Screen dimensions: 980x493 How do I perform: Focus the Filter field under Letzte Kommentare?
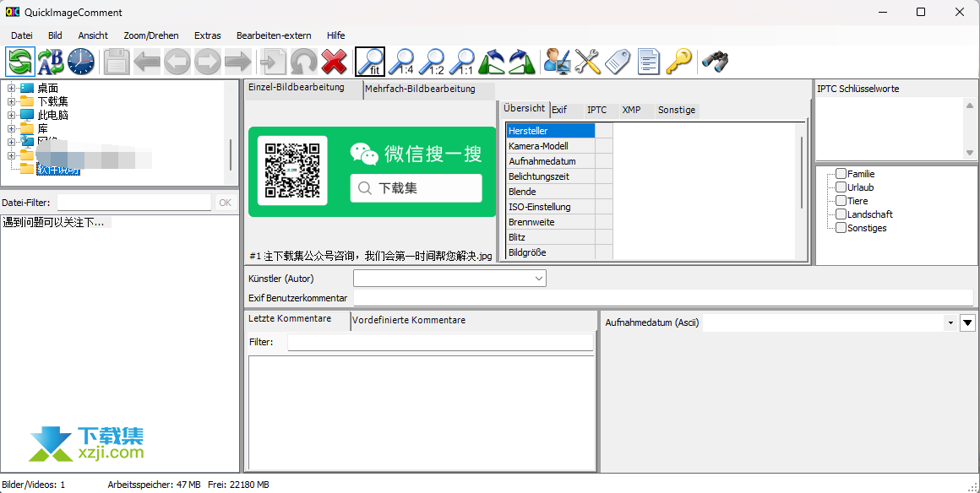click(x=440, y=343)
